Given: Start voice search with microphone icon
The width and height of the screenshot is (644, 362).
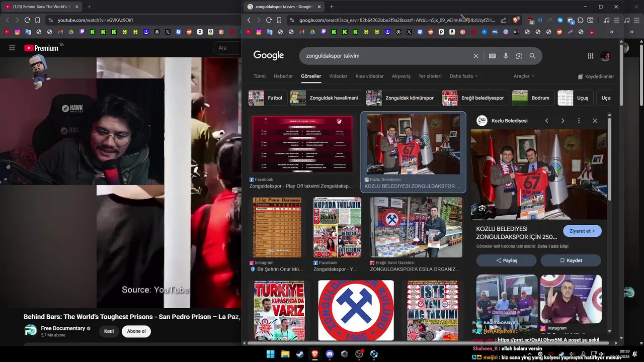Looking at the screenshot, I should tap(506, 56).
